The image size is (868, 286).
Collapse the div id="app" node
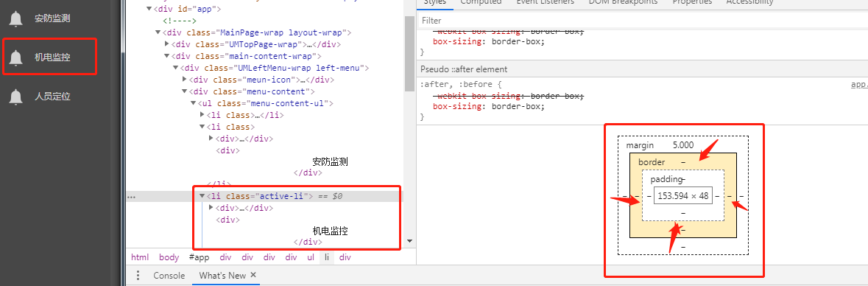(149, 9)
